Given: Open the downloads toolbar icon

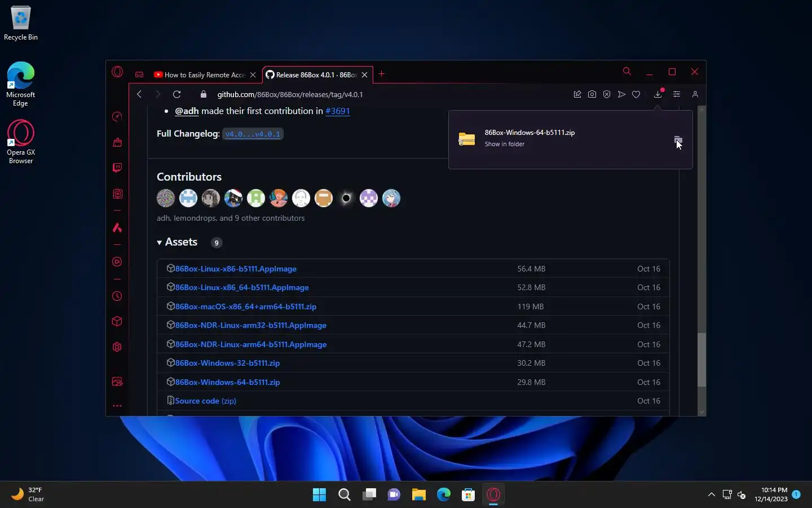Looking at the screenshot, I should click(658, 94).
